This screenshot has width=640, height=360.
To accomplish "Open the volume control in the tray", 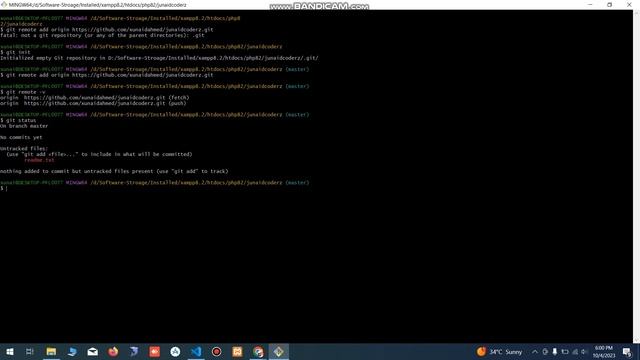I will pos(584,351).
